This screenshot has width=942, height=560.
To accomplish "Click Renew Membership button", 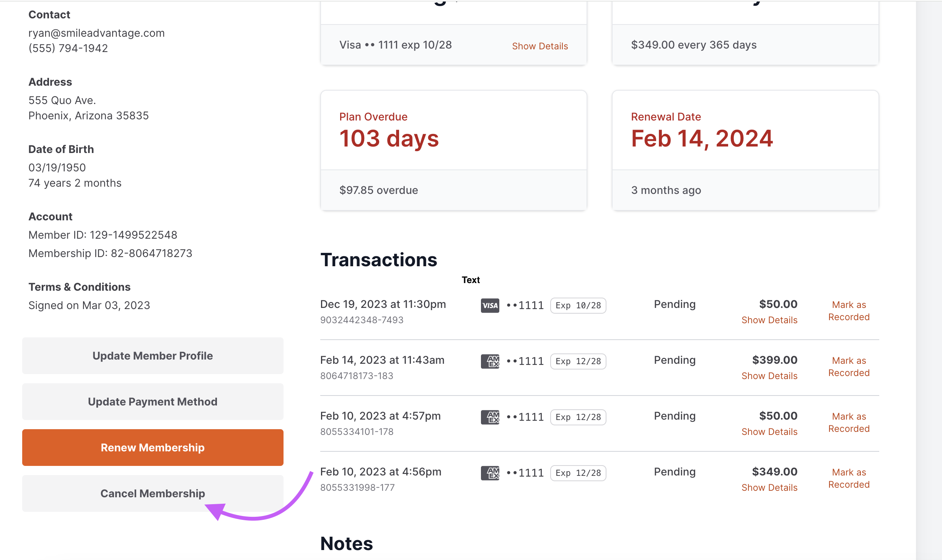I will pyautogui.click(x=153, y=448).
